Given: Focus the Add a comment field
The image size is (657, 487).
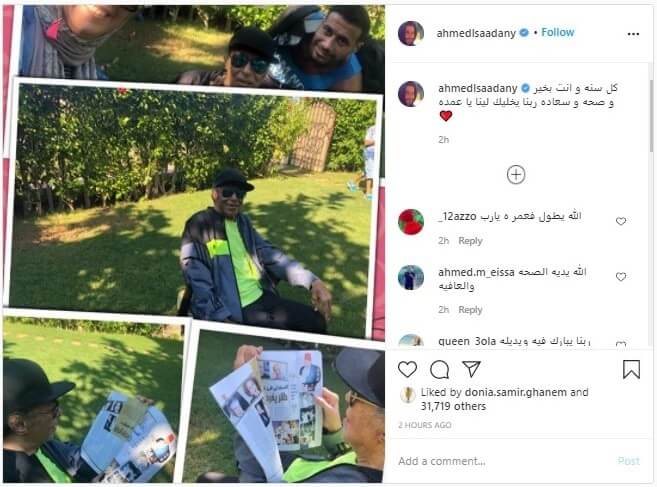Looking at the screenshot, I should pos(503,461).
